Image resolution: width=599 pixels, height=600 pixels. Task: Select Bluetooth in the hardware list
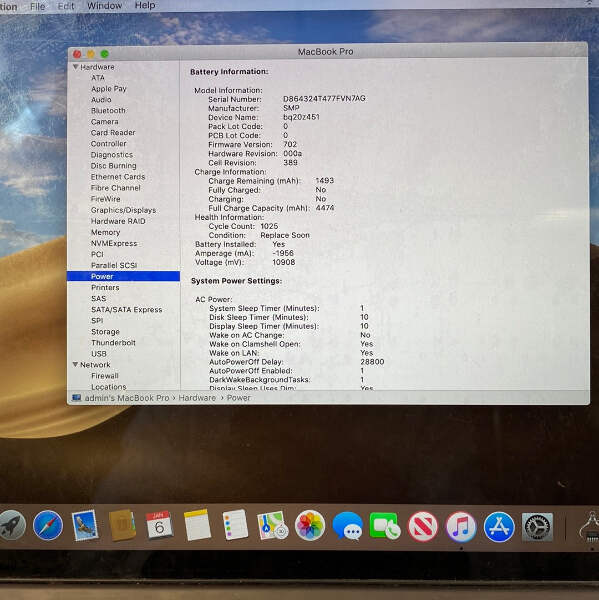pos(108,111)
